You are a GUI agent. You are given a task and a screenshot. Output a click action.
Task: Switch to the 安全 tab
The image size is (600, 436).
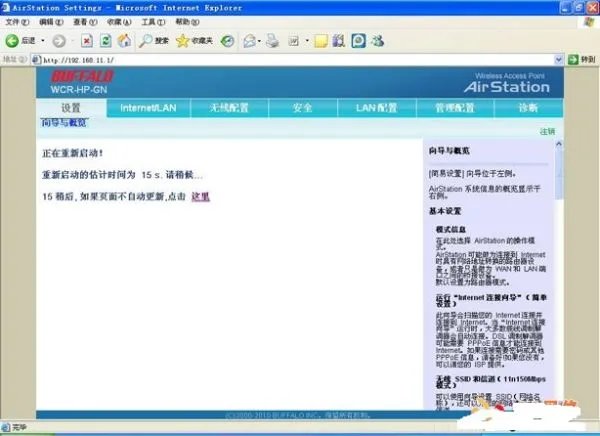tap(303, 108)
